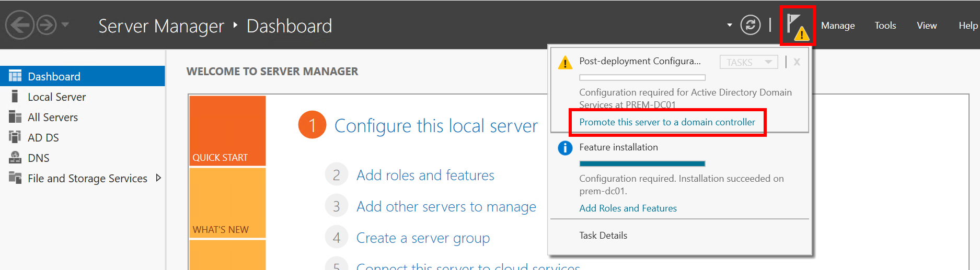
Task: Click the yellow warning icon in notification
Action: point(565,63)
